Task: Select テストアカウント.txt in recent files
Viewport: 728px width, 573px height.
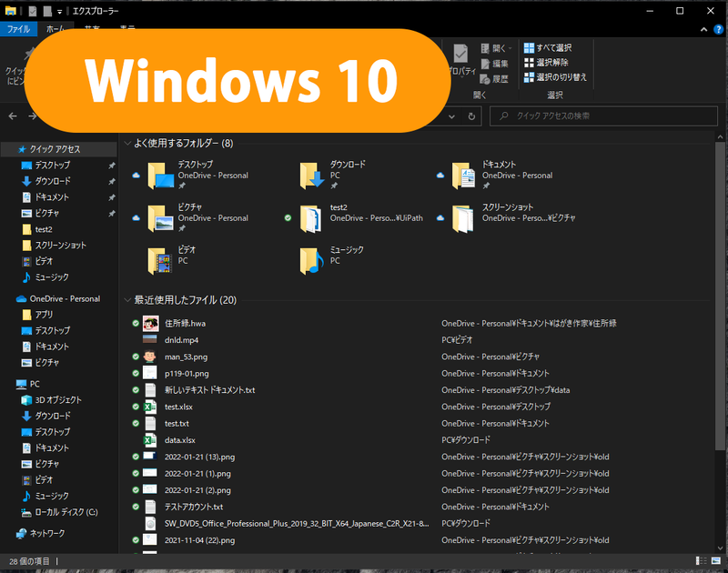Action: point(194,508)
